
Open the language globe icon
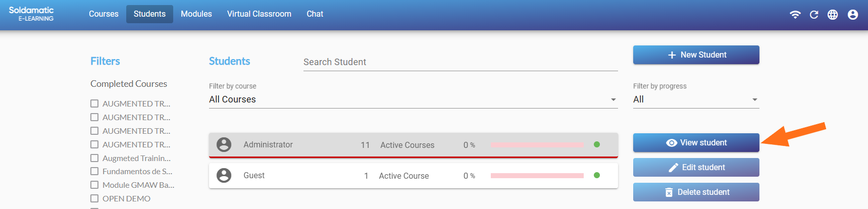pos(833,15)
